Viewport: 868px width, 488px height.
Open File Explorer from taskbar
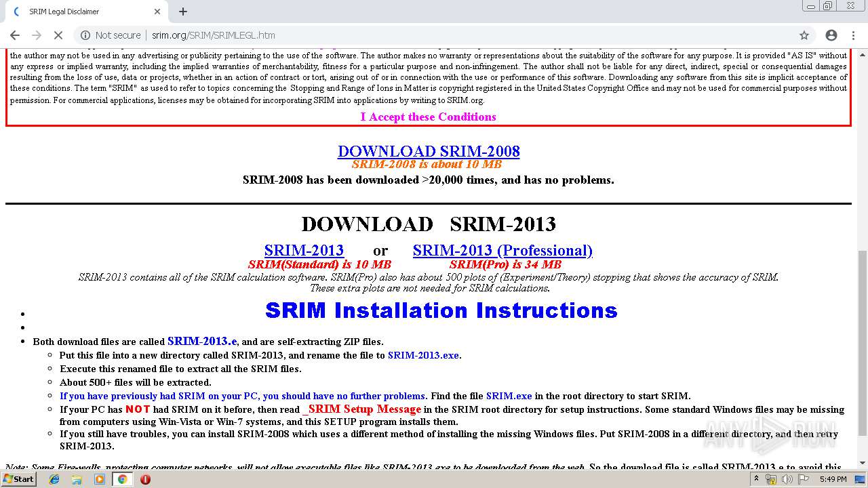click(x=77, y=479)
